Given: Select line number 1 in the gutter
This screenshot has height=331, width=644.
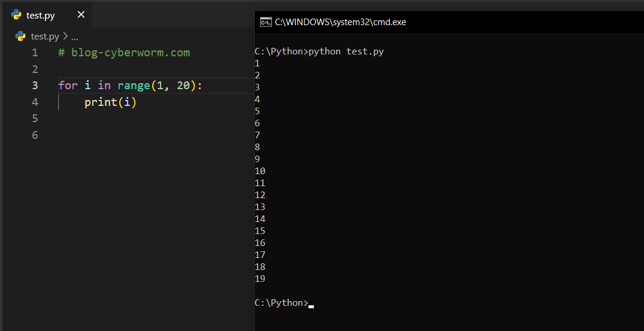Looking at the screenshot, I should 35,53.
